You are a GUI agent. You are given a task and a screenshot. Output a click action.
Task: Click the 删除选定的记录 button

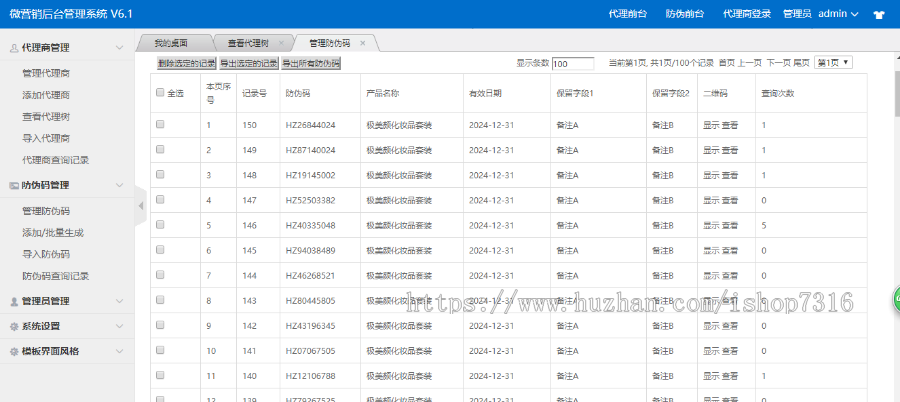(x=187, y=63)
